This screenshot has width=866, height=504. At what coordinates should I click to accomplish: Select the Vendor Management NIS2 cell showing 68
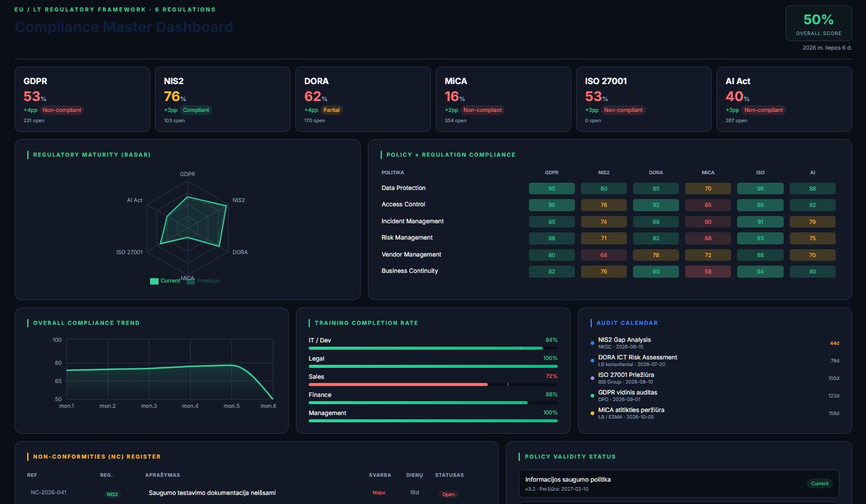[604, 255]
